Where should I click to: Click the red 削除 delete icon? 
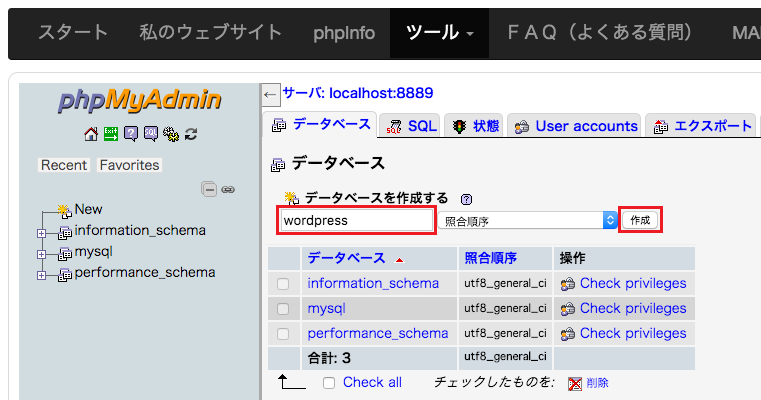coord(575,383)
